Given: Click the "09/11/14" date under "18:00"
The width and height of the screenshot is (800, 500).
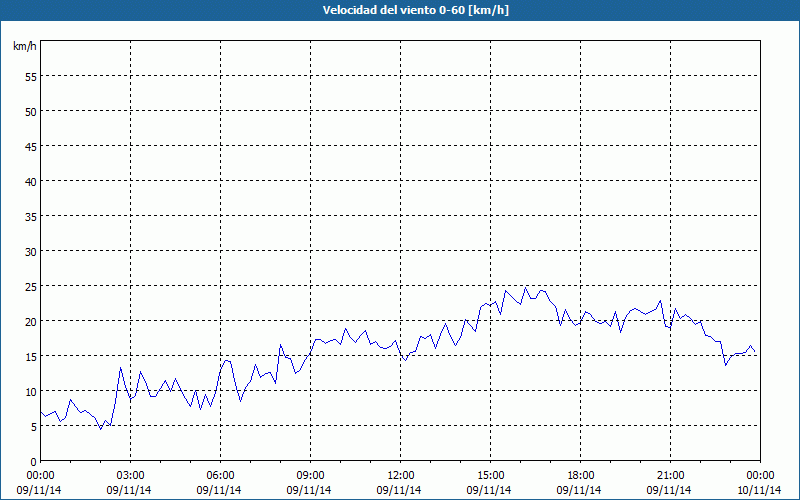Looking at the screenshot, I should click(x=579, y=490).
